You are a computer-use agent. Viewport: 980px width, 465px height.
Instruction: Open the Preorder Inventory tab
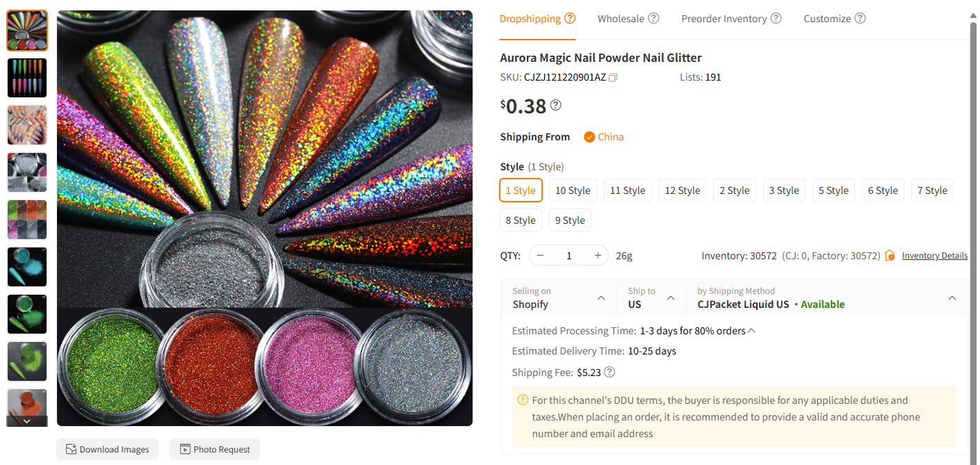(x=724, y=18)
